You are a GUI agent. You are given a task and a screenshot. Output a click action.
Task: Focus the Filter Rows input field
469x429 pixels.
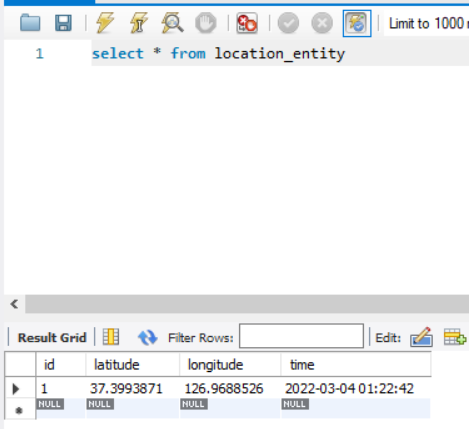coord(301,336)
